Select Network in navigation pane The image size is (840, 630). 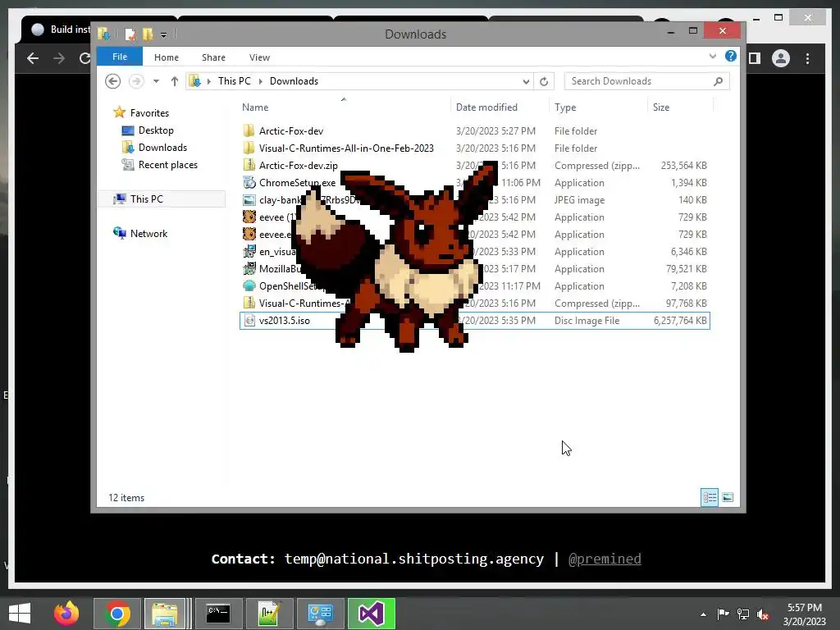click(148, 234)
